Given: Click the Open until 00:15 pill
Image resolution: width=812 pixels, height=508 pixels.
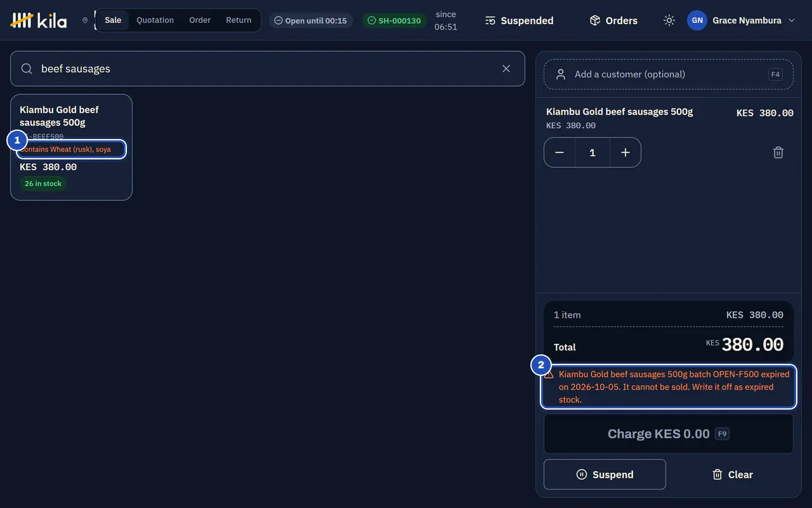Looking at the screenshot, I should pos(311,20).
